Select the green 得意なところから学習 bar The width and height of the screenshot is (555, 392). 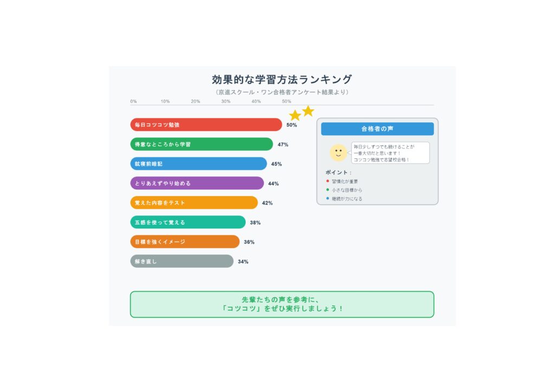[202, 144]
